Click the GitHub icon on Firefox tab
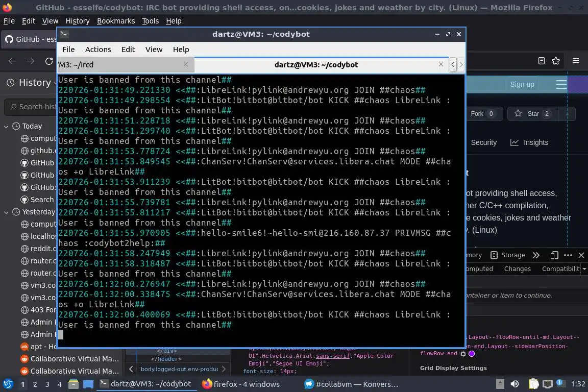The image size is (588, 392). click(9, 39)
